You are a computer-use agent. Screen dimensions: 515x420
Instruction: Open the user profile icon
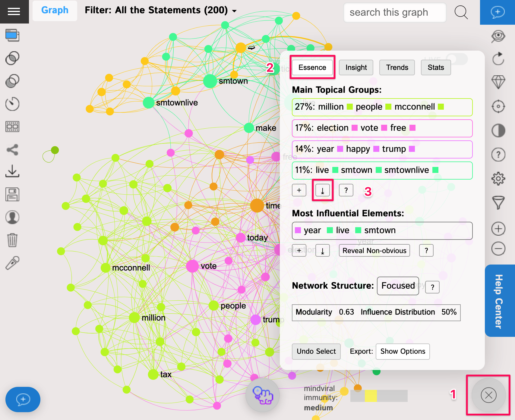pos(12,217)
